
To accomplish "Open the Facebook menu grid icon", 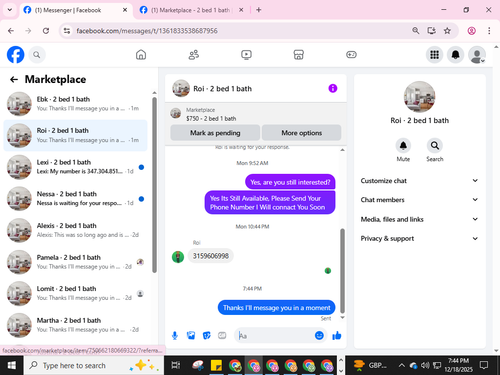I will 434,55.
